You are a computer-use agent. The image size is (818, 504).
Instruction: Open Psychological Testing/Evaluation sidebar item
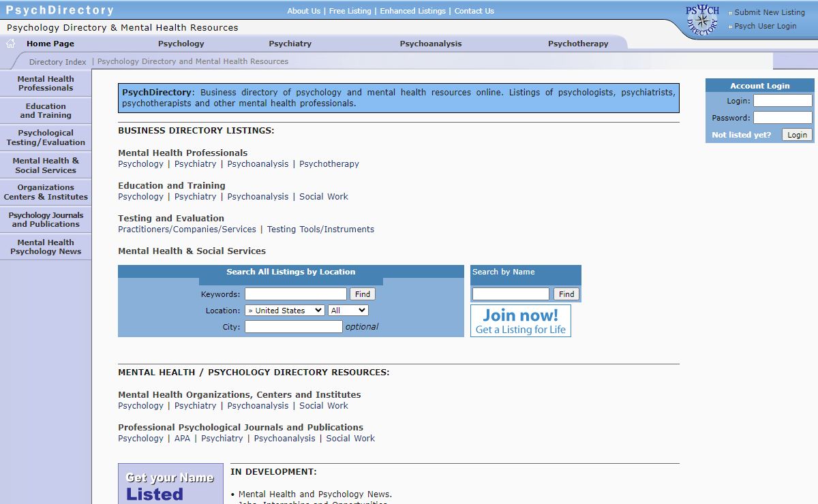pos(46,138)
